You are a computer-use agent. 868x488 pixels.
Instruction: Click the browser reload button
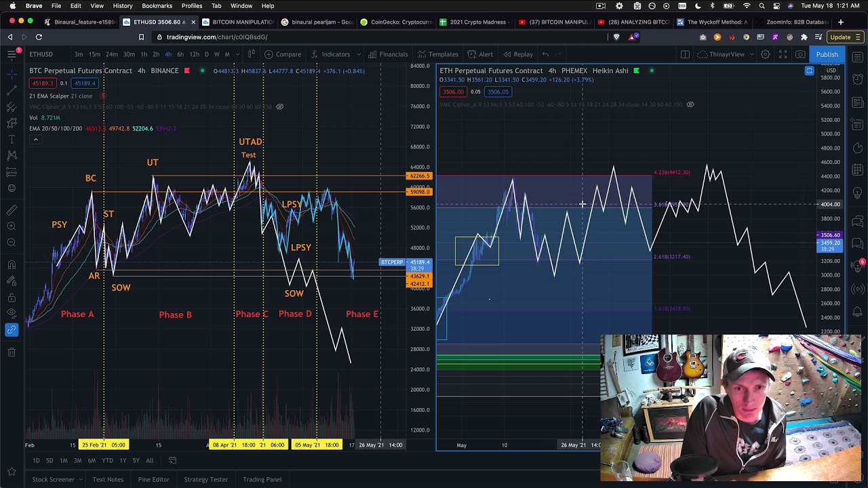39,37
